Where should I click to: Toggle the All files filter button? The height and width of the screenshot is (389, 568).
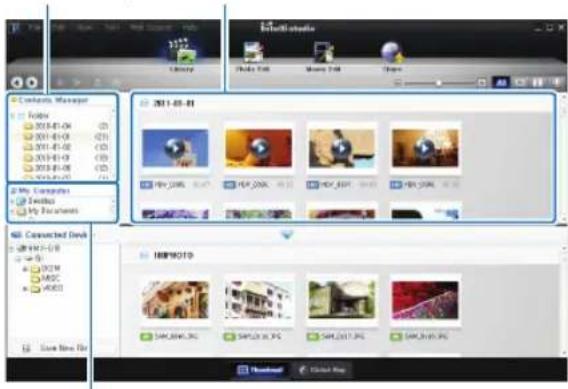tap(501, 83)
